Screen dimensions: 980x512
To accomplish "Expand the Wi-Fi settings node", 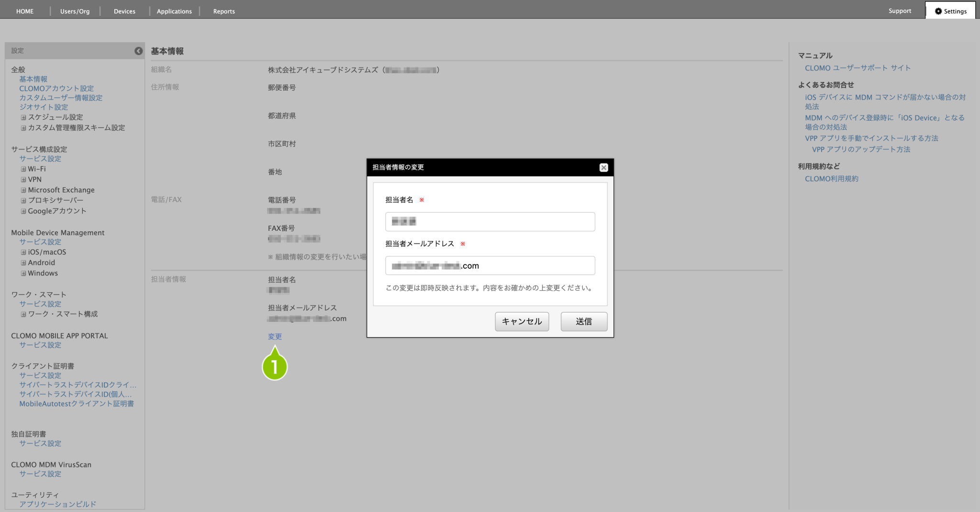I will [23, 169].
